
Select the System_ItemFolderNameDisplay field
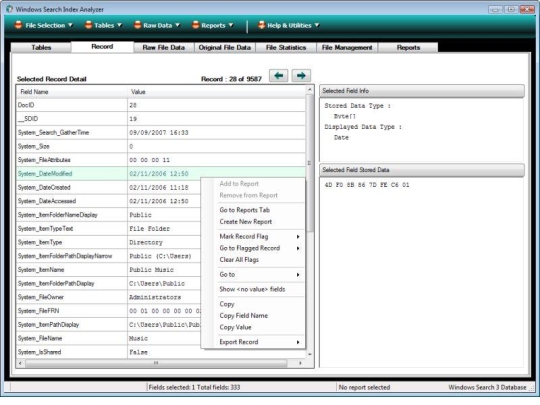[x=108, y=215]
